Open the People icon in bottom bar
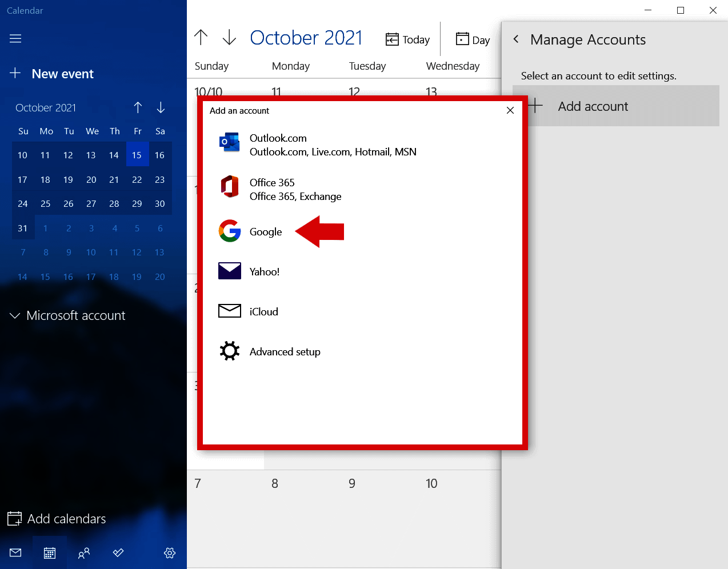 pos(84,552)
